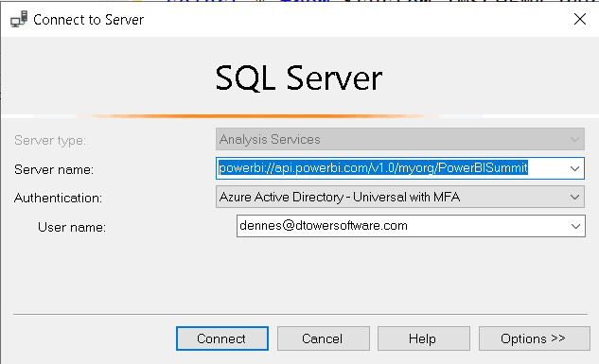Click the User name email field

pos(411,226)
